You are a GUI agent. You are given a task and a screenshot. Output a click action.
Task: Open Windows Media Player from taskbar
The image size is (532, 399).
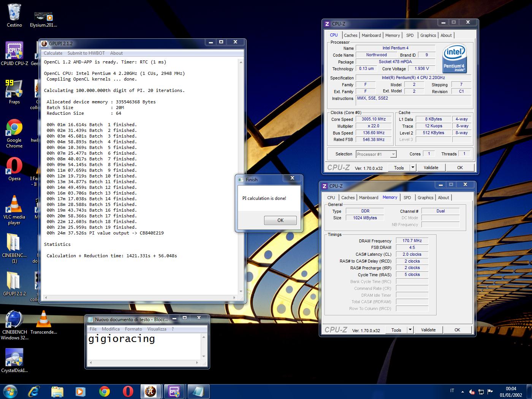tap(80, 391)
